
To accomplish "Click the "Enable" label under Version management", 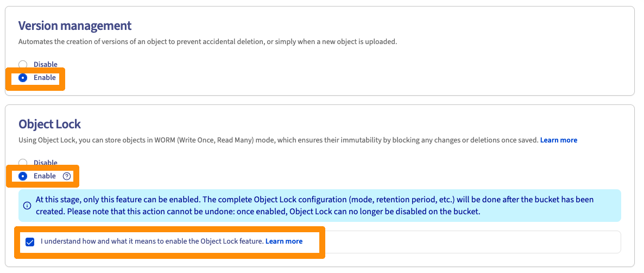I will tap(45, 78).
